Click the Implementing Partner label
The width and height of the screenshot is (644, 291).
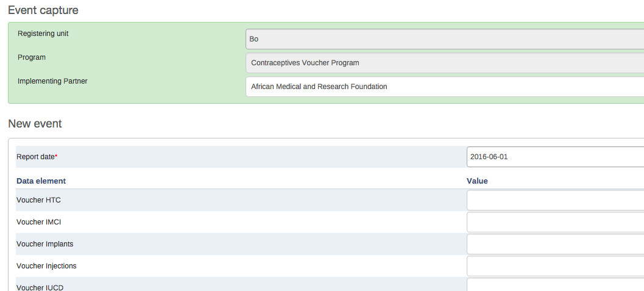[52, 81]
